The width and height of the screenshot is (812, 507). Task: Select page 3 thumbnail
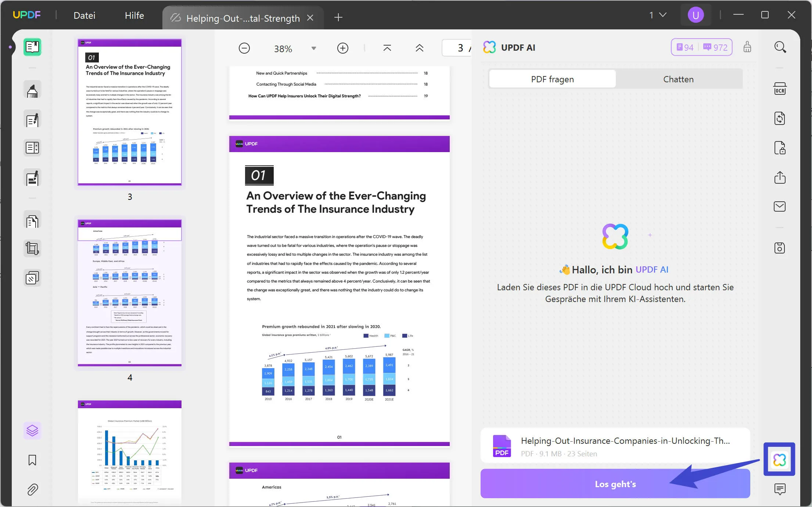(x=130, y=112)
